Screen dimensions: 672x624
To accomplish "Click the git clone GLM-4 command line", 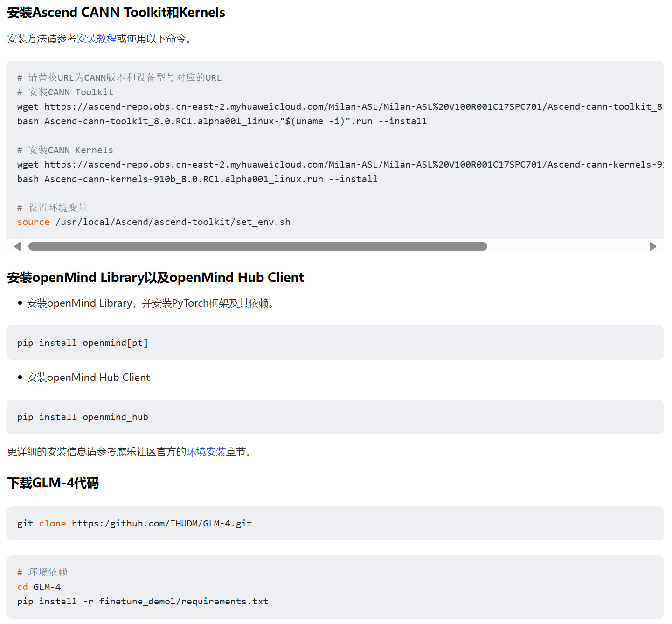I will point(135,524).
